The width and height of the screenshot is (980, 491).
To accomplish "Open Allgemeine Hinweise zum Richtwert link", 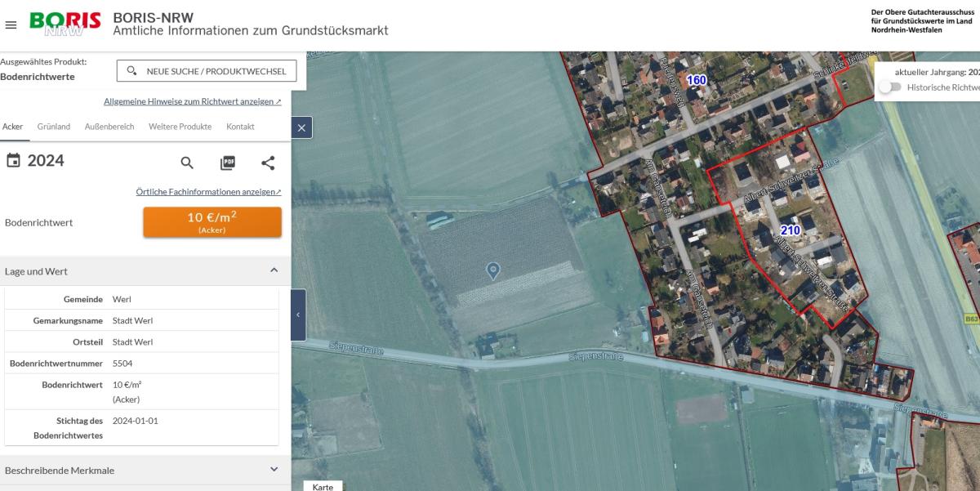I will point(193,102).
